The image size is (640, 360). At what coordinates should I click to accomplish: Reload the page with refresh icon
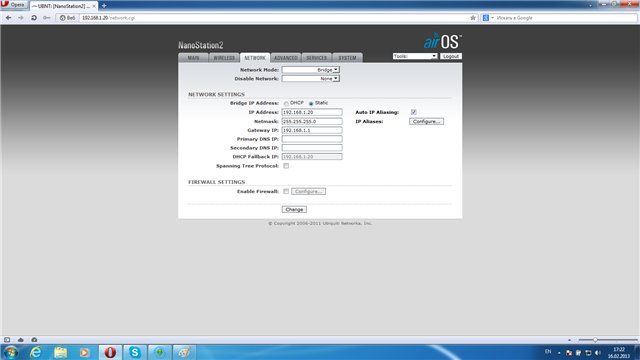pos(34,18)
